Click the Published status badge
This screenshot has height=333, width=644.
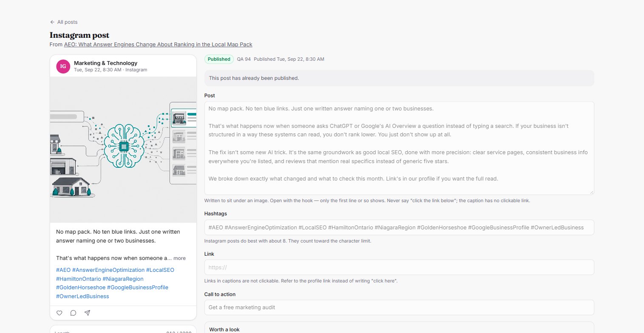tap(219, 59)
